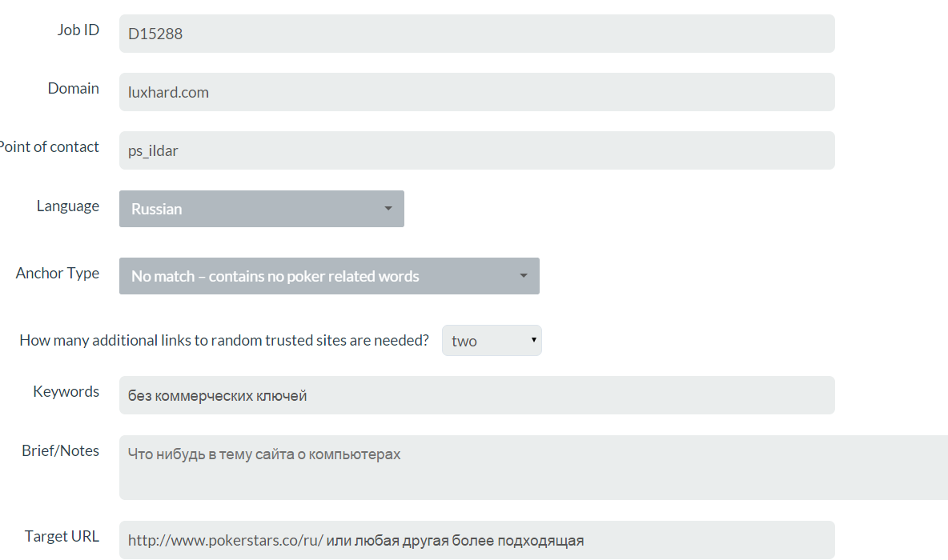The image size is (948, 560).
Task: Focus the Brief/Notes text area
Action: click(x=533, y=467)
